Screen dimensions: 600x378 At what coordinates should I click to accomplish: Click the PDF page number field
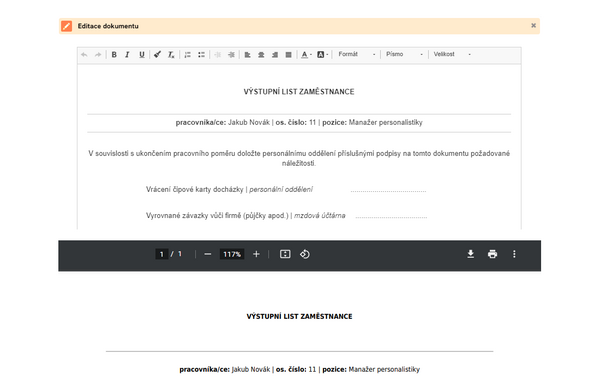161,254
